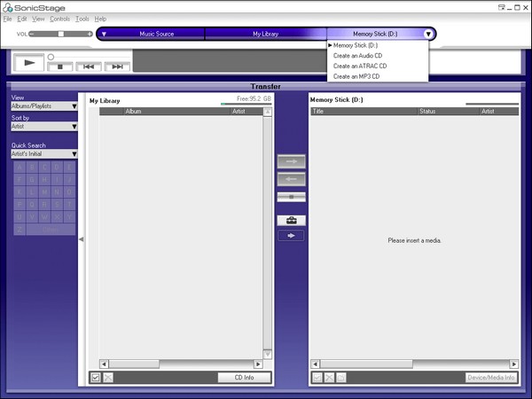This screenshot has height=399, width=532.
Task: Stop the transfer with middle stop button
Action: click(x=291, y=197)
